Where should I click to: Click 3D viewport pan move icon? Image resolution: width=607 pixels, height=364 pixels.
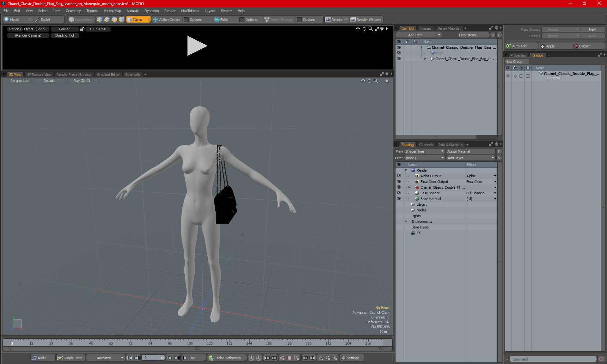[363, 81]
